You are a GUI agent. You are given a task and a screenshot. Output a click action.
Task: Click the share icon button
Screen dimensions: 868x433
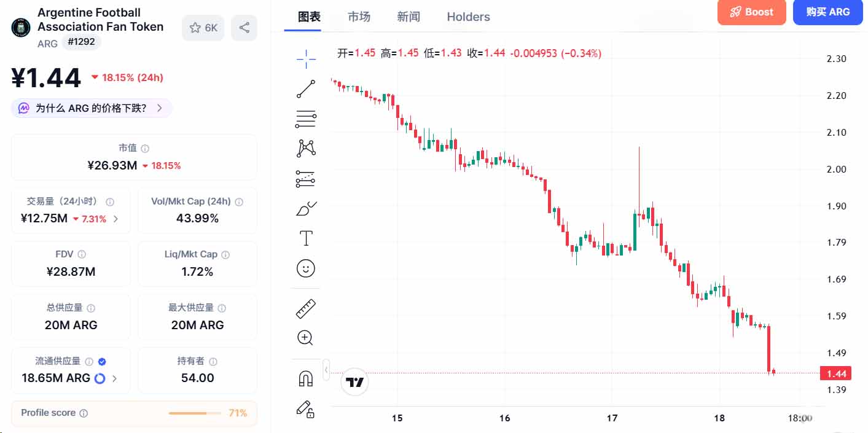point(244,28)
